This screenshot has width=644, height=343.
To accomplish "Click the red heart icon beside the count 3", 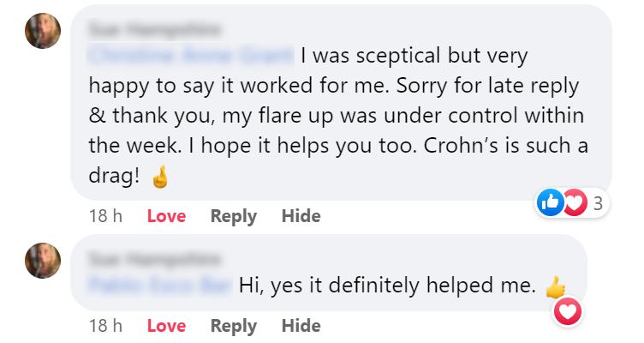I will [572, 202].
